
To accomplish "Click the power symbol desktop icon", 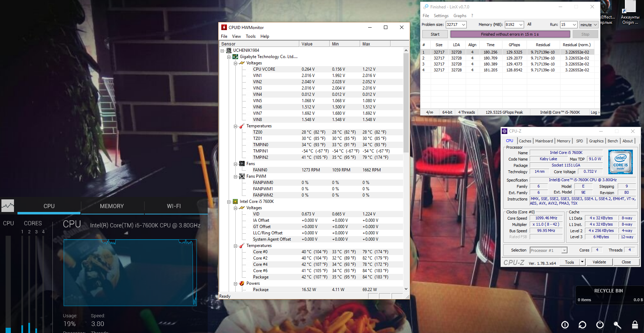I will (600, 325).
